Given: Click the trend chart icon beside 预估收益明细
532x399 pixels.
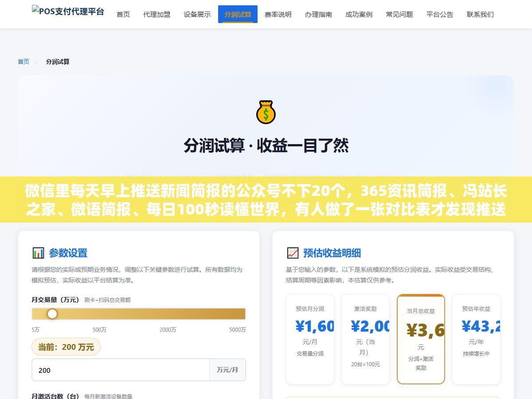Looking at the screenshot, I should click(x=293, y=253).
